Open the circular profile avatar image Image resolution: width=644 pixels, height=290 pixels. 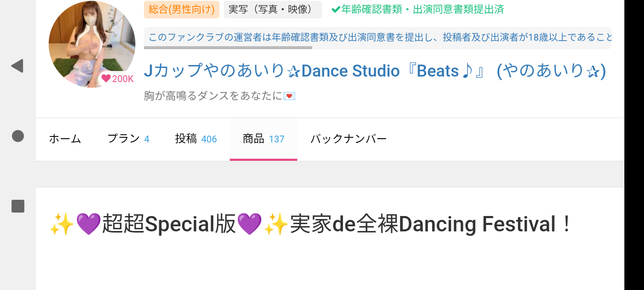(92, 44)
